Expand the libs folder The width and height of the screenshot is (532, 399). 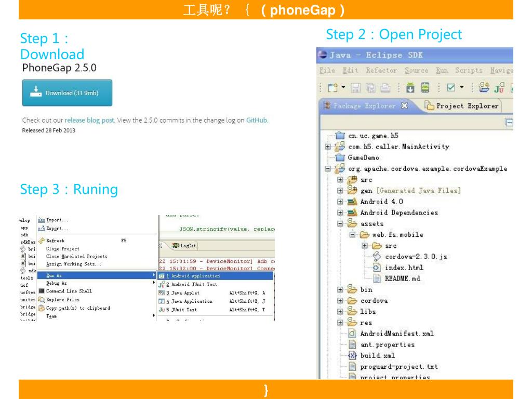340,312
